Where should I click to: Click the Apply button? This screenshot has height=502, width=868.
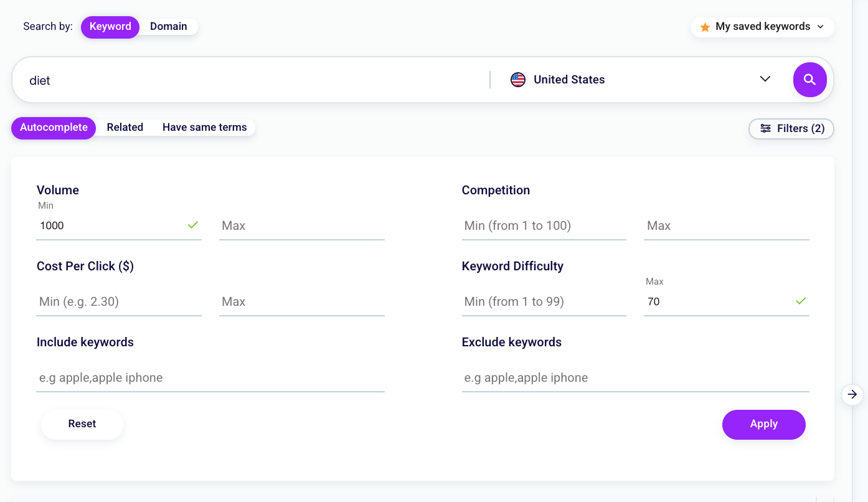pyautogui.click(x=764, y=424)
